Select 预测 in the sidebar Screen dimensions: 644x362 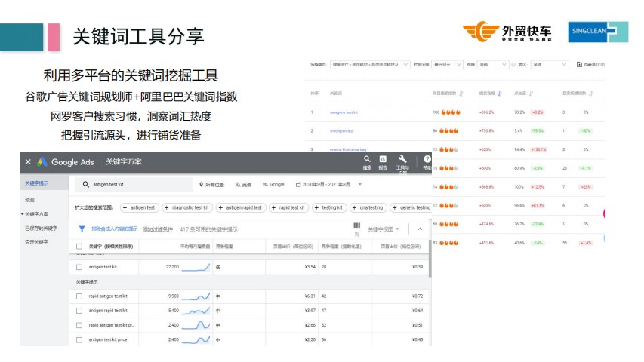29,200
